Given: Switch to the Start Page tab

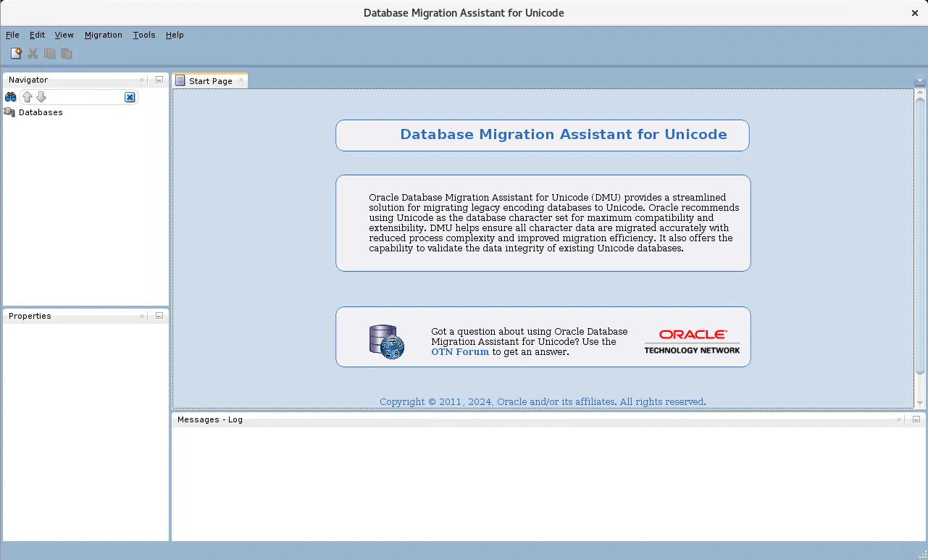Looking at the screenshot, I should tap(210, 80).
